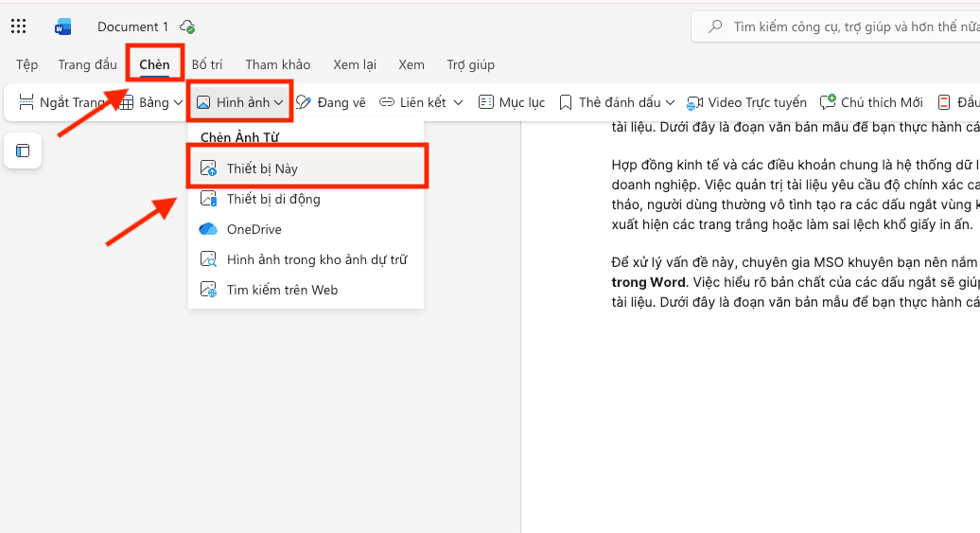Click the cloud saved status icon
The width and height of the screenshot is (980, 533).
coord(187,27)
